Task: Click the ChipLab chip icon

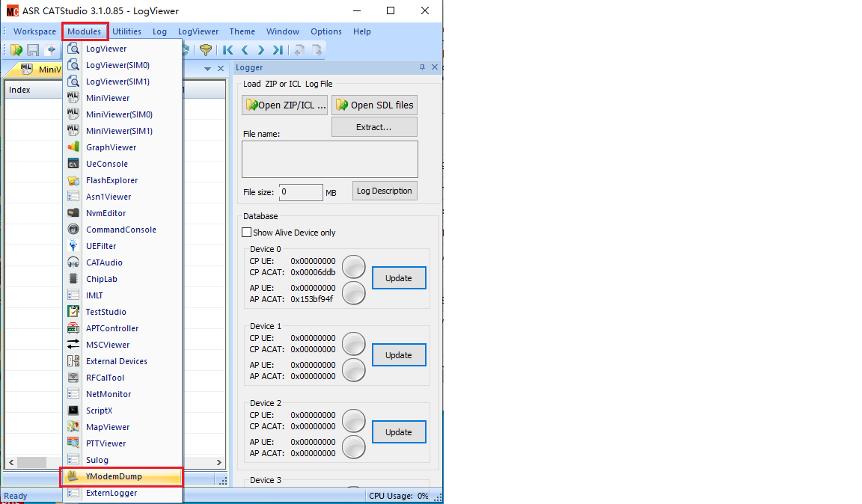Action: 73,279
